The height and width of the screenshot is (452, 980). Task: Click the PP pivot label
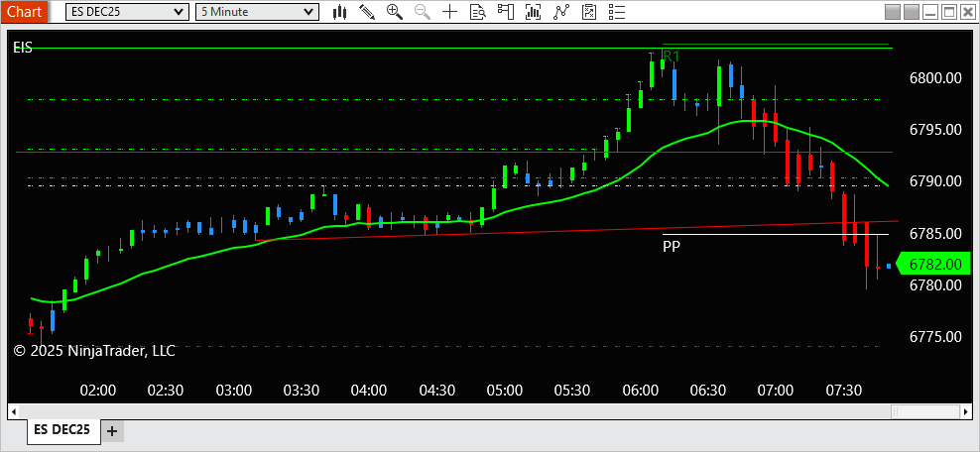(x=672, y=246)
